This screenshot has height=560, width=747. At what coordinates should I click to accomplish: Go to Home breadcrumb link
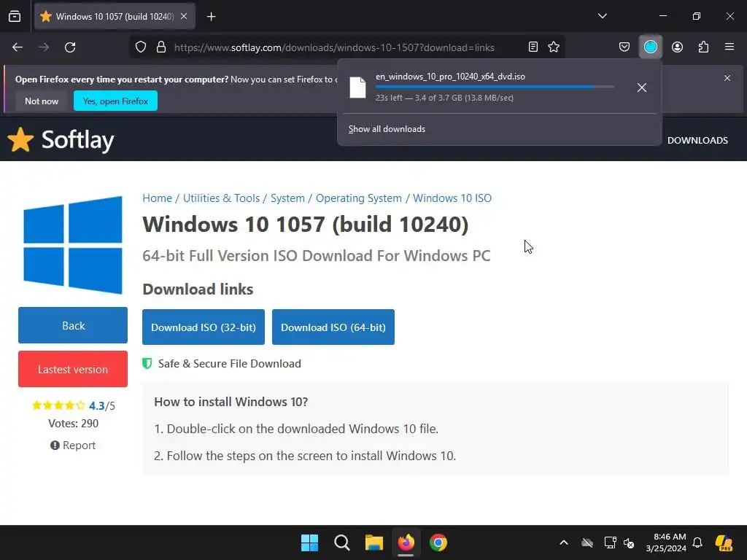[x=158, y=198]
